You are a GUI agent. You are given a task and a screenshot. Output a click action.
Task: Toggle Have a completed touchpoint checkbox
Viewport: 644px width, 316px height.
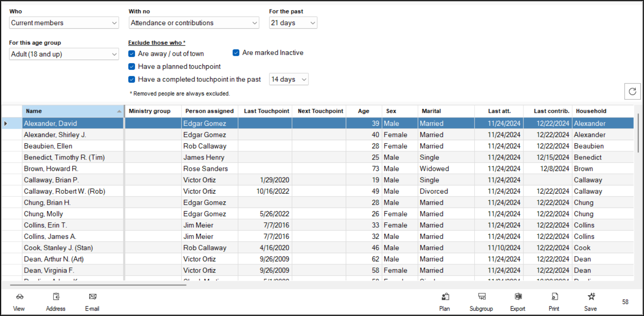[x=132, y=79]
